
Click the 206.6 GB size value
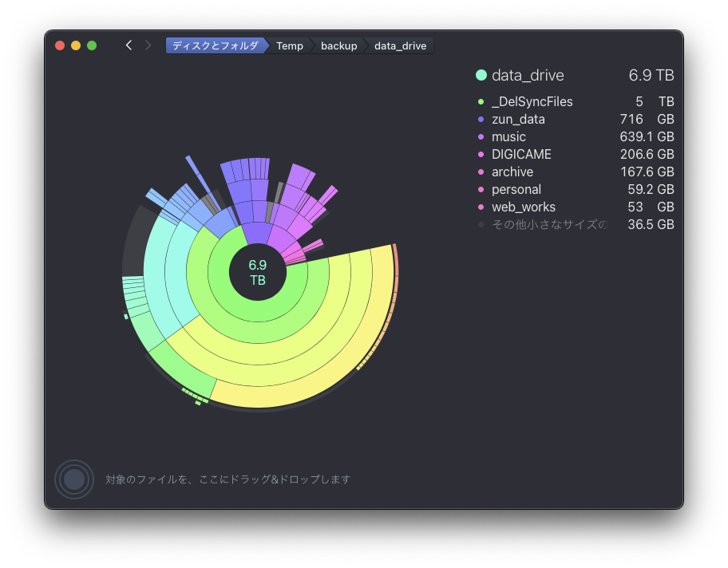click(647, 155)
